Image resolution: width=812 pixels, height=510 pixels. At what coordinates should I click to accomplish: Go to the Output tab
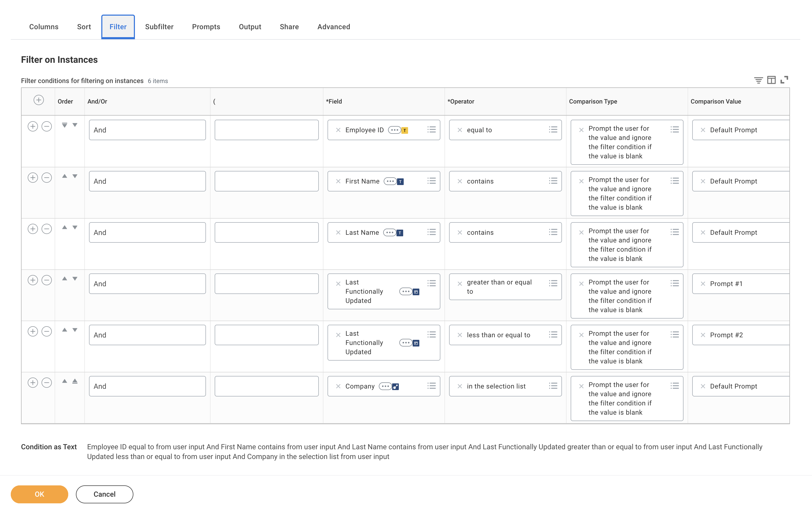(x=250, y=27)
